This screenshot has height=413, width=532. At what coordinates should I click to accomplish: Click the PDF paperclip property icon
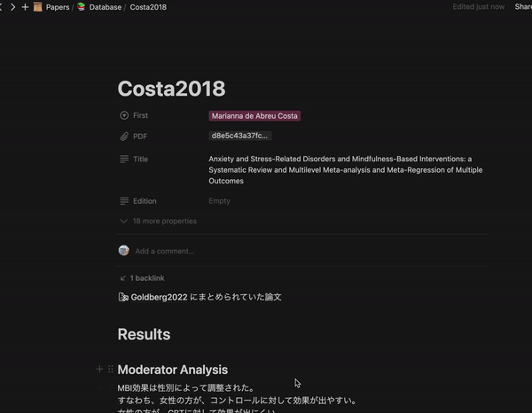(124, 136)
